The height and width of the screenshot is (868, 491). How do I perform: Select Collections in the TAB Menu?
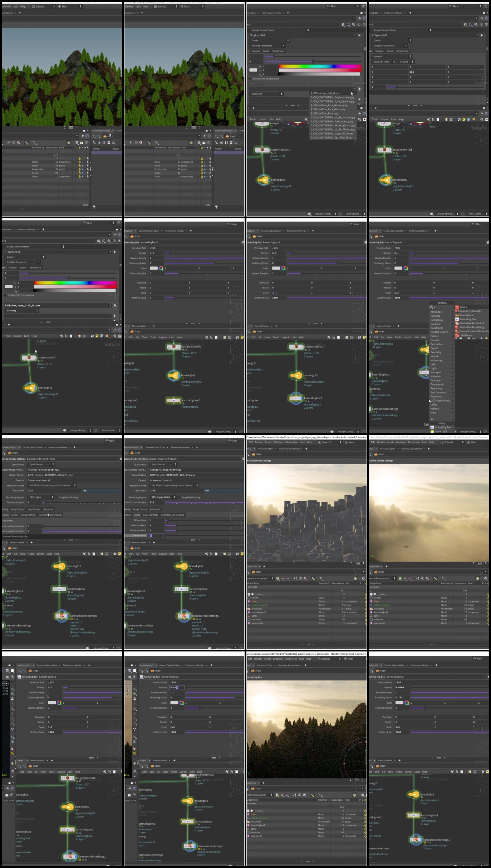pos(442,320)
